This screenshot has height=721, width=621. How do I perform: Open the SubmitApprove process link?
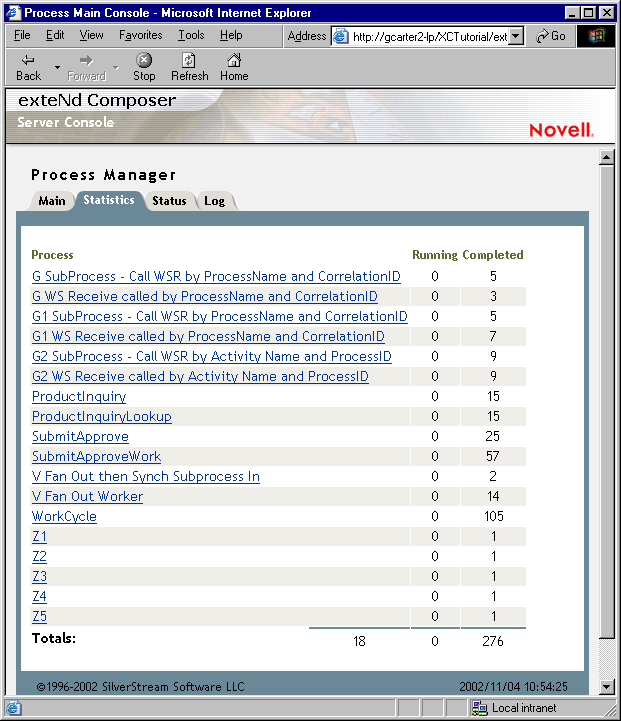[80, 437]
